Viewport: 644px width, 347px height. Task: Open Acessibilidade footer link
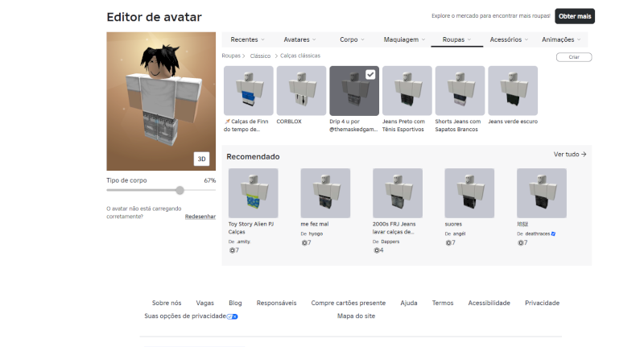click(489, 303)
